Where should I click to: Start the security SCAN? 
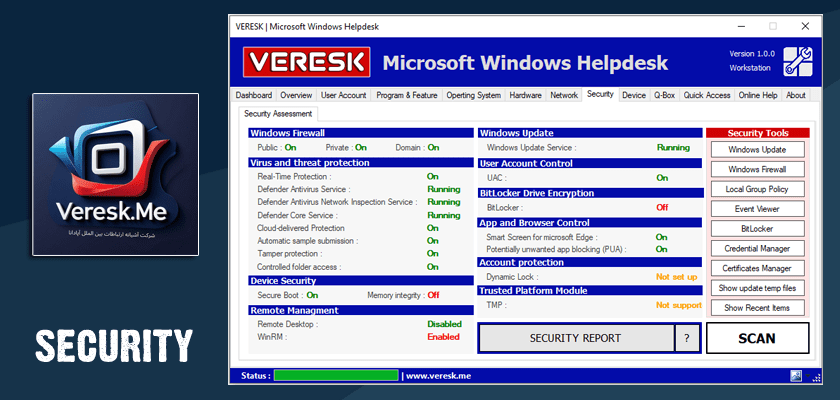756,338
